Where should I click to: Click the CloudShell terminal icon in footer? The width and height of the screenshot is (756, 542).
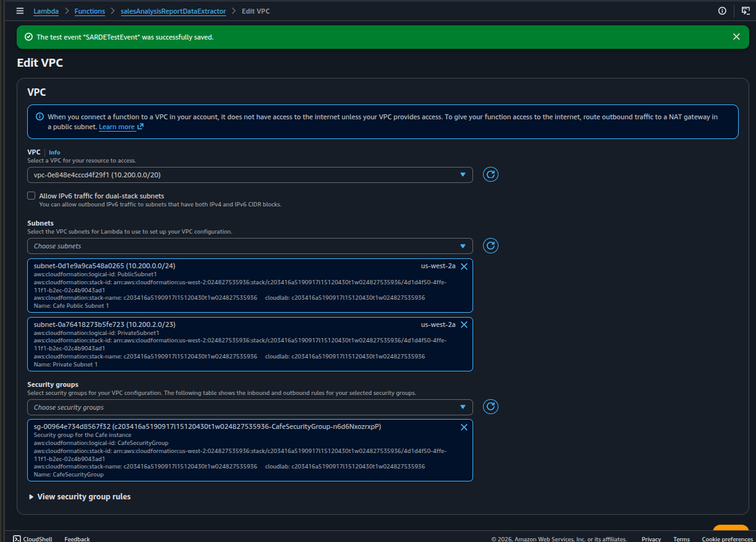click(x=17, y=539)
